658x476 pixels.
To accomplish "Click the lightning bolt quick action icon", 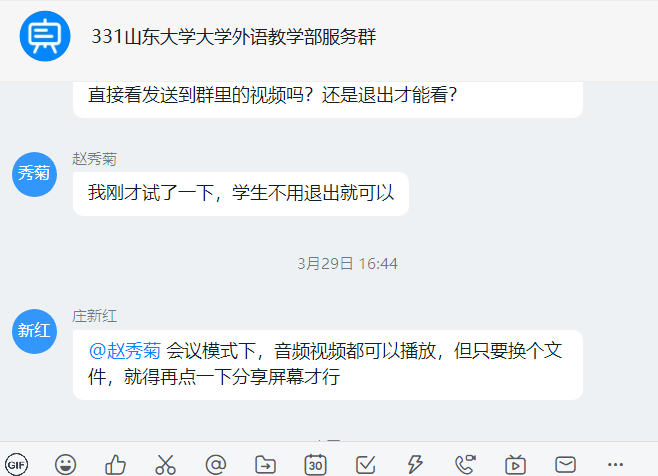I will 415,465.
